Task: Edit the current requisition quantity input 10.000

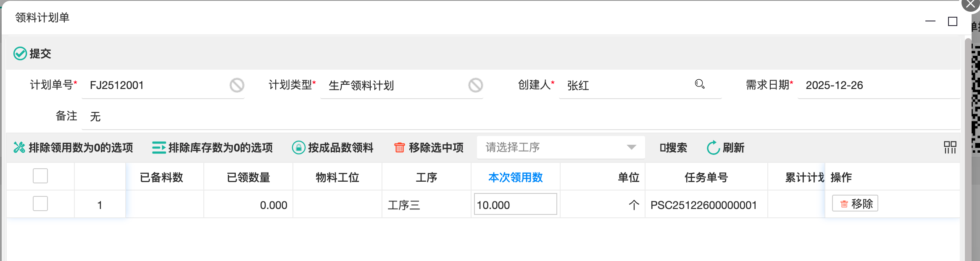Action: tap(515, 205)
